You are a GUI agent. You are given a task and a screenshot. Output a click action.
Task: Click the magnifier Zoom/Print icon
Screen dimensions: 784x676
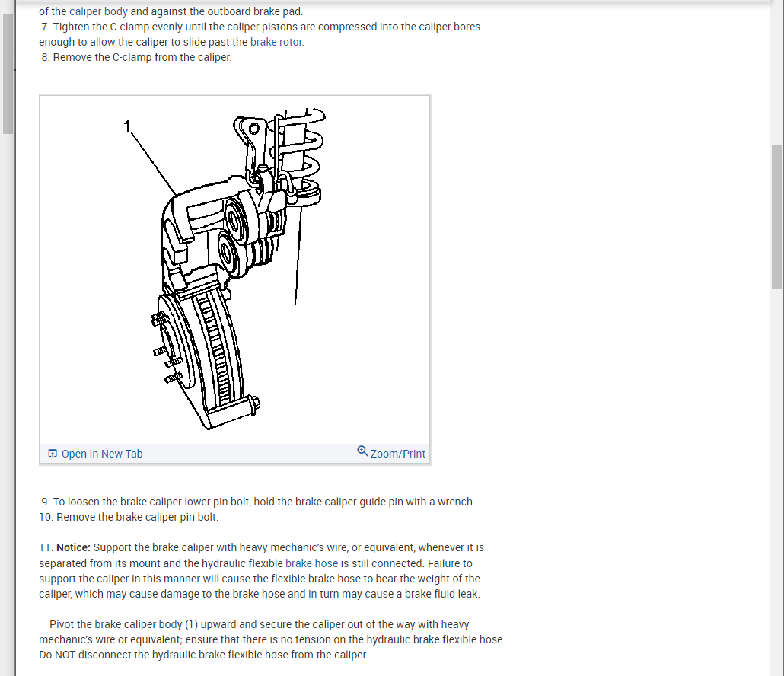362,451
